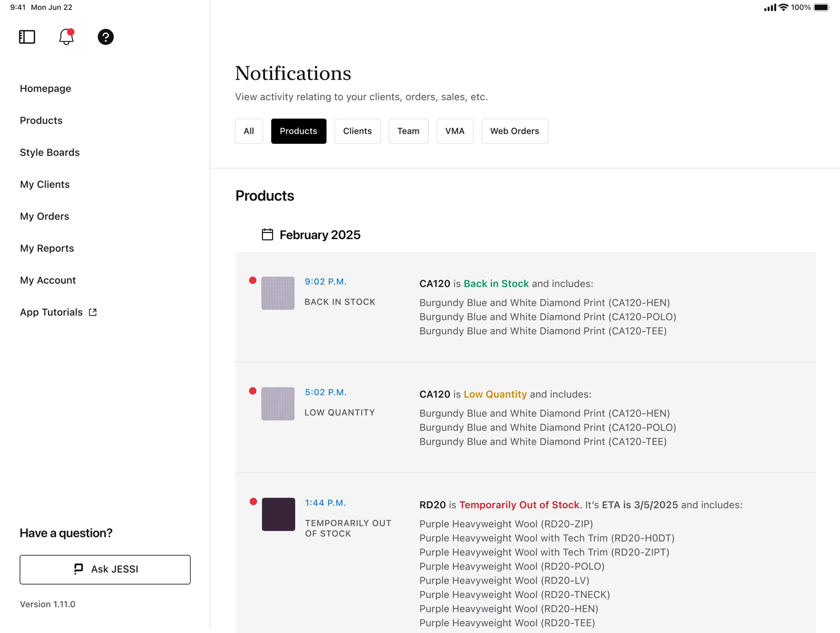The height and width of the screenshot is (633, 840).
Task: Open My Clients in the sidebar
Action: tap(45, 185)
